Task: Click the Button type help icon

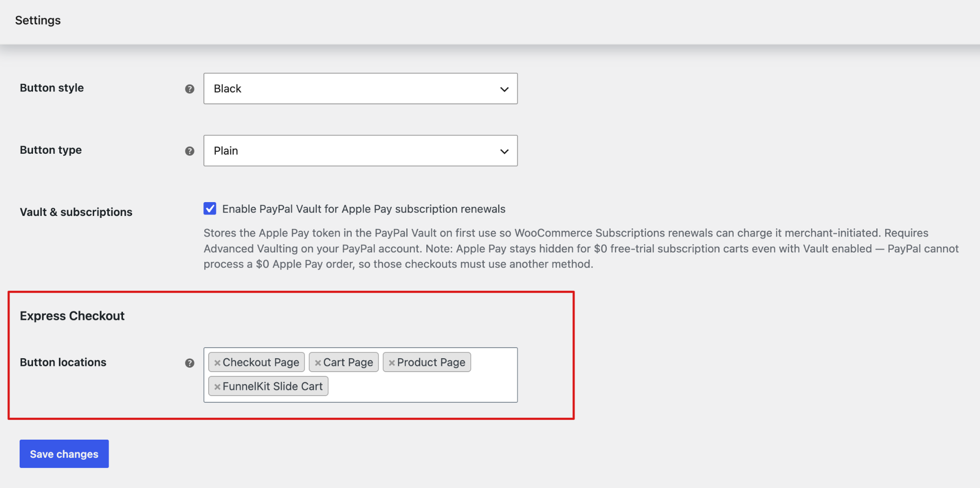Action: coord(189,151)
